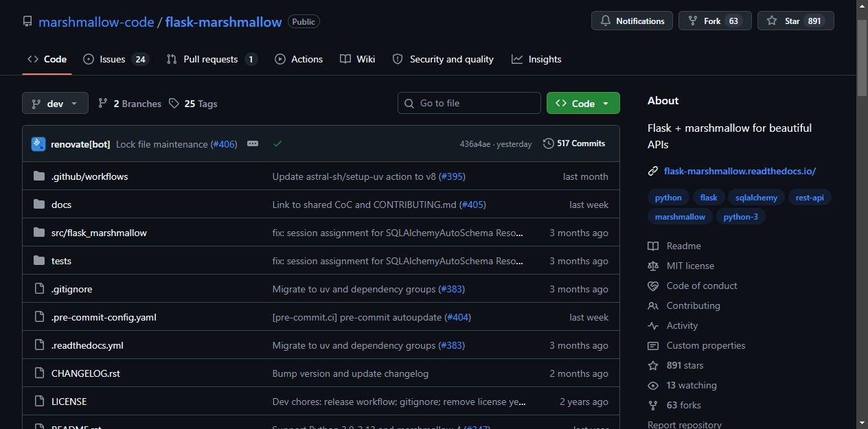Click the .github/workflows folder icon
This screenshot has width=868, height=429.
[38, 176]
